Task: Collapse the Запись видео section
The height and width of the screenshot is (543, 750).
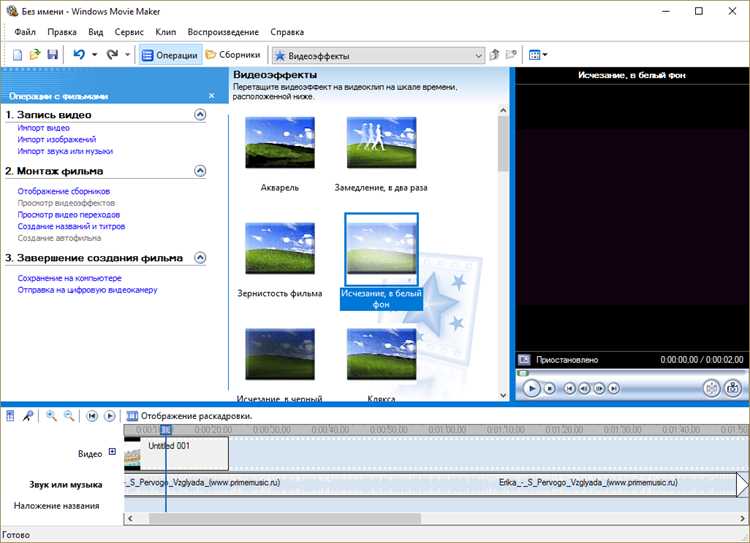Action: coord(200,114)
